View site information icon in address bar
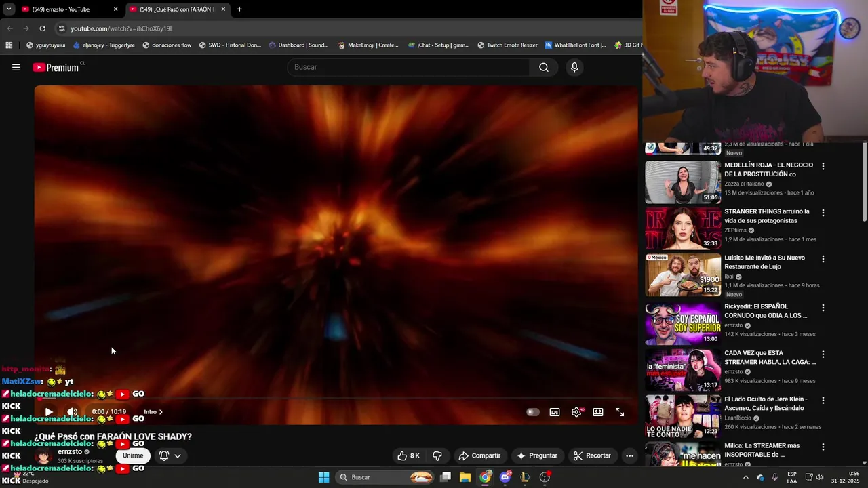Image resolution: width=868 pixels, height=488 pixels. (x=62, y=28)
